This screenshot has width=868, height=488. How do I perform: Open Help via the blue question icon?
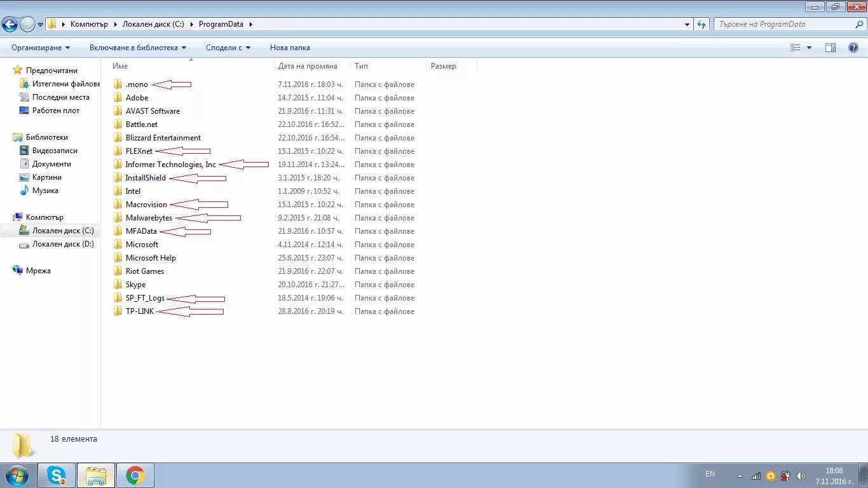pyautogui.click(x=853, y=48)
